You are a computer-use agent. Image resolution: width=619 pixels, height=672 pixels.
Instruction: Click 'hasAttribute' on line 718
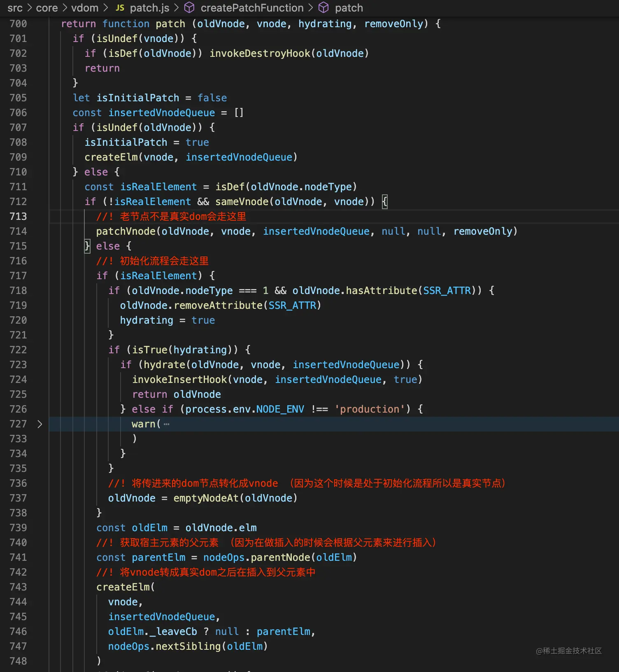pyautogui.click(x=382, y=291)
